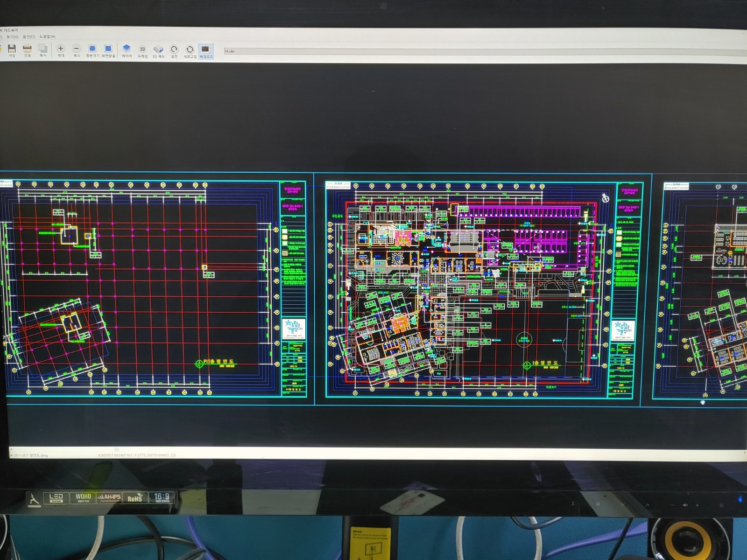Click the PIT층 평면도 drawing title
The width and height of the screenshot is (747, 560).
(x=218, y=362)
